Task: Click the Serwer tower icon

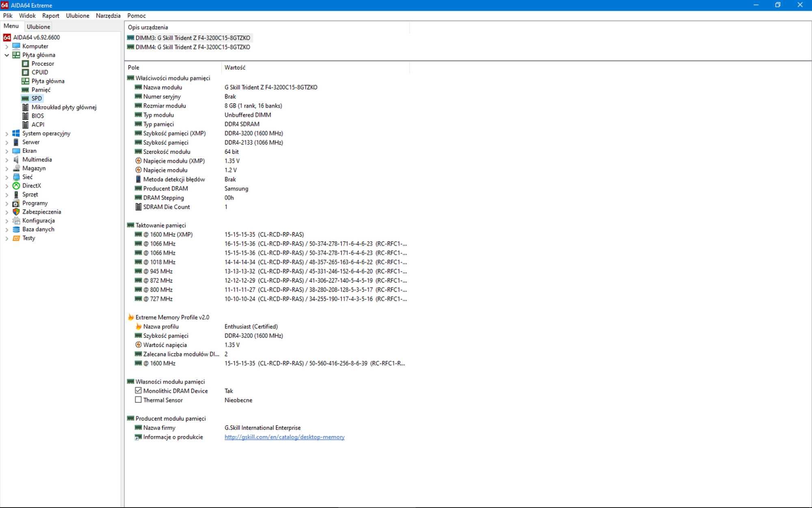Action: coord(16,142)
